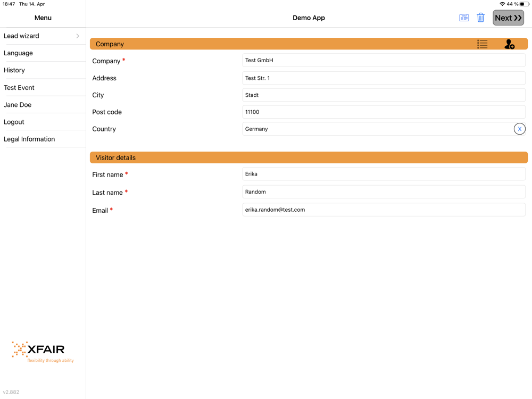Viewport: 532px width, 399px height.
Task: Open the Language menu item
Action: coord(43,53)
